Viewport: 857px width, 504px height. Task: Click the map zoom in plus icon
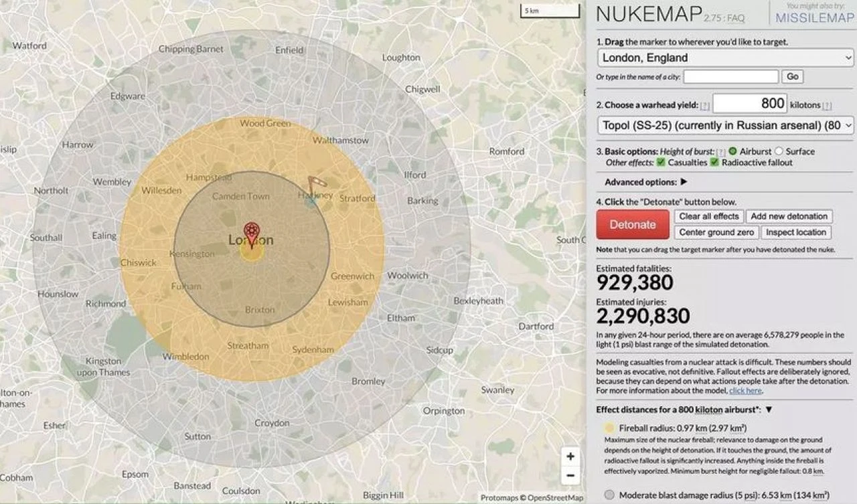coord(570,456)
